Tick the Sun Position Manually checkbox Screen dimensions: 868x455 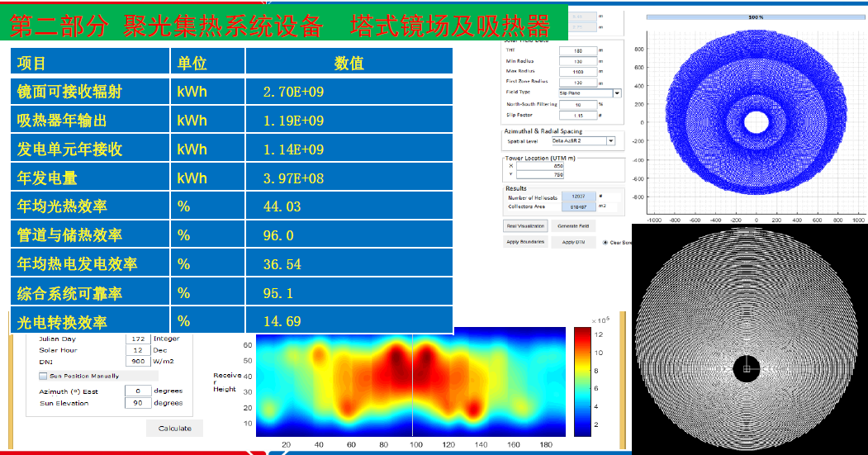point(43,376)
